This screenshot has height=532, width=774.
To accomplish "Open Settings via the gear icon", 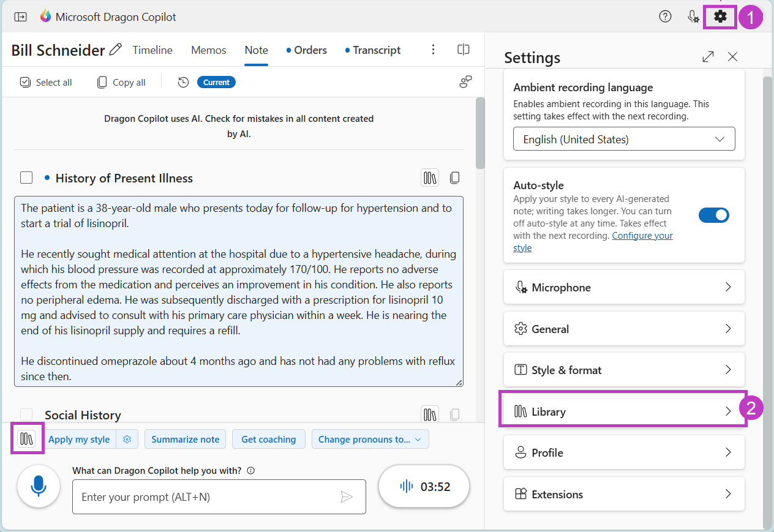I will (721, 17).
